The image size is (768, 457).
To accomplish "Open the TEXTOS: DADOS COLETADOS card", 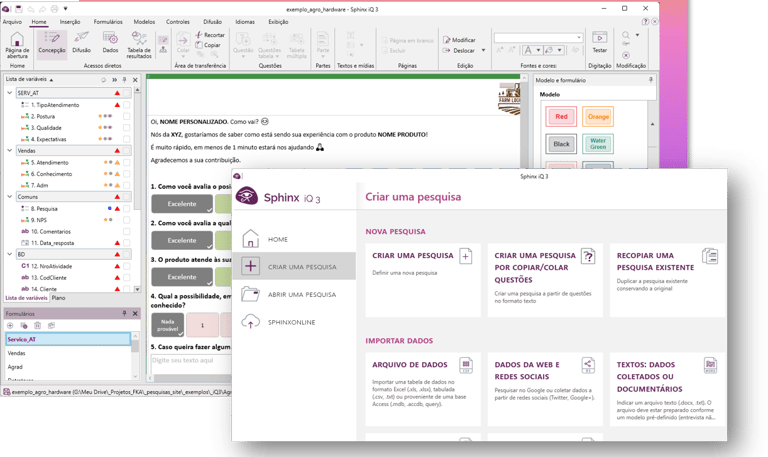I will 667,389.
